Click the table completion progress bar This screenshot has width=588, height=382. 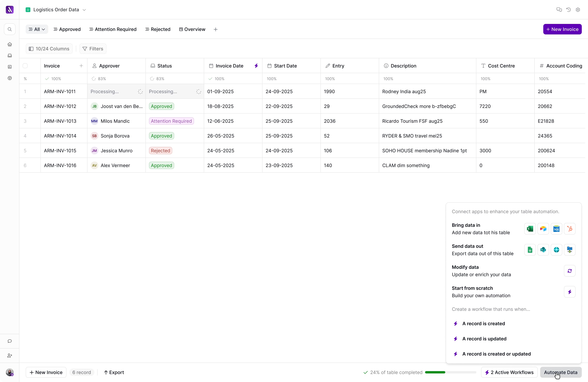[450, 372]
